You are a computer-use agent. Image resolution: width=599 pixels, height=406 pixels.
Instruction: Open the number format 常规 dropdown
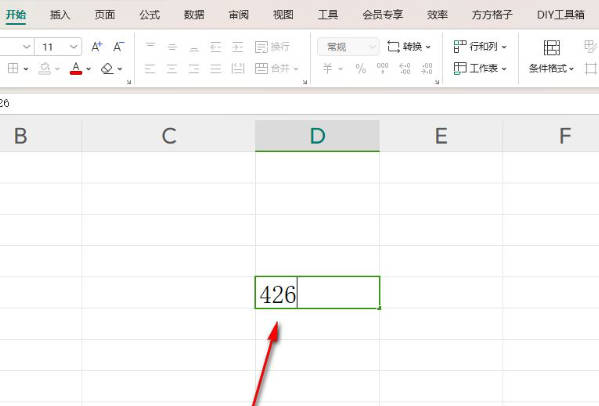point(348,47)
